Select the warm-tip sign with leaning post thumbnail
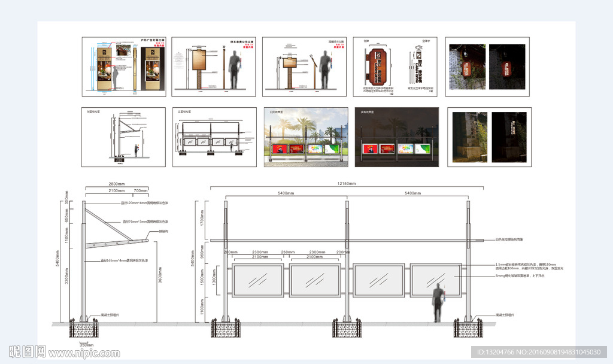Screen dimensions: 613x364 (305, 67)
